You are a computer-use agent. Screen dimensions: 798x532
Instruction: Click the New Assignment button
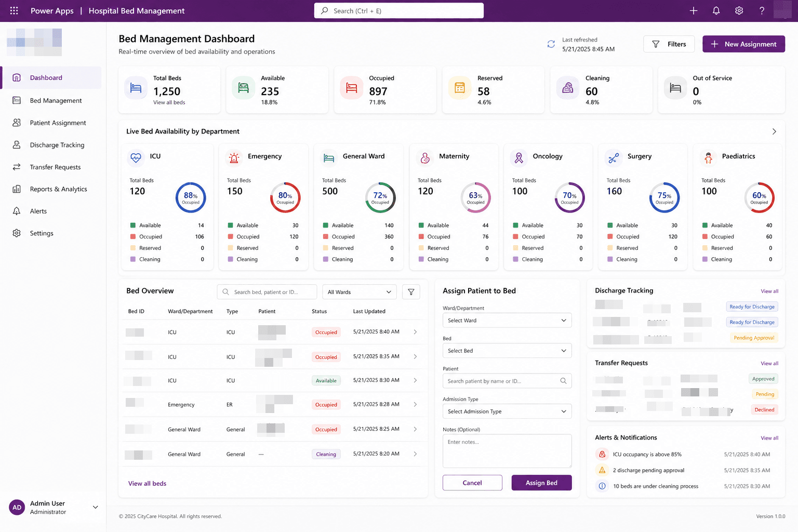[743, 44]
